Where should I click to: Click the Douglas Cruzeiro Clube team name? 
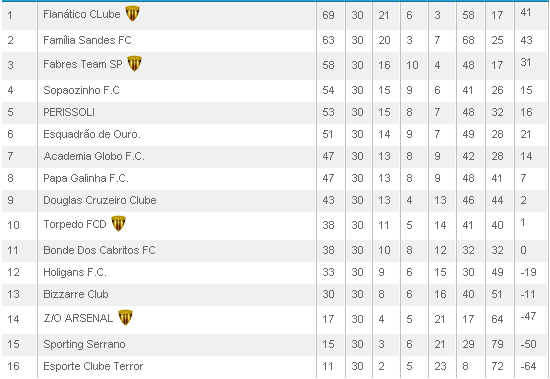100,200
